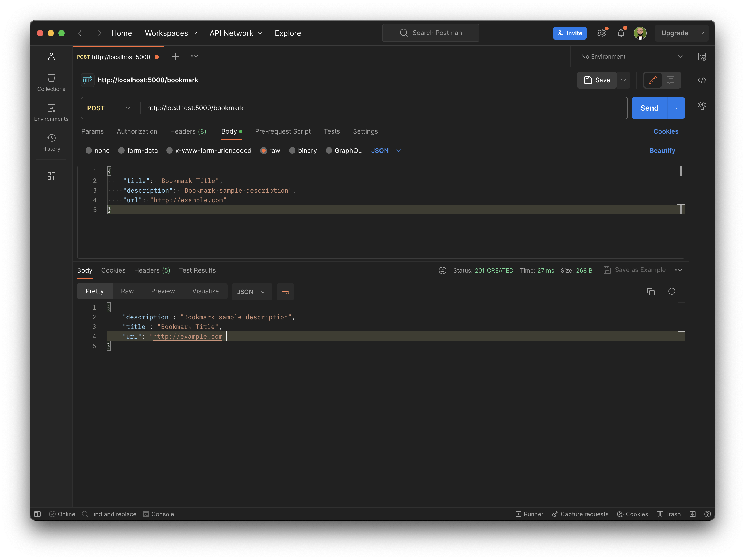Open the Environments sidebar panel
The width and height of the screenshot is (745, 560).
pyautogui.click(x=51, y=112)
